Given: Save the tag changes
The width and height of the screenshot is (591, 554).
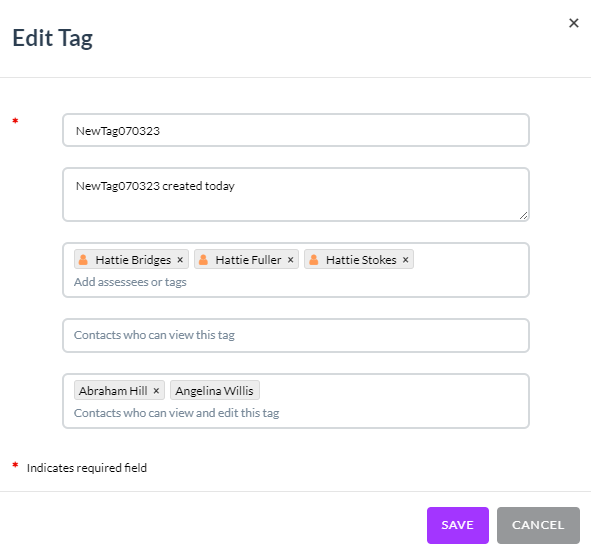Looking at the screenshot, I should point(458,525).
